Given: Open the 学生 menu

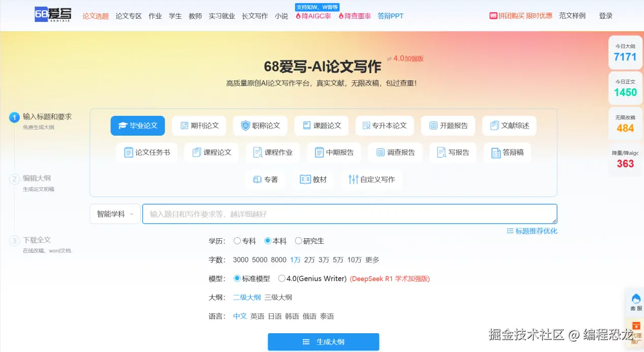Looking at the screenshot, I should click(x=175, y=16).
